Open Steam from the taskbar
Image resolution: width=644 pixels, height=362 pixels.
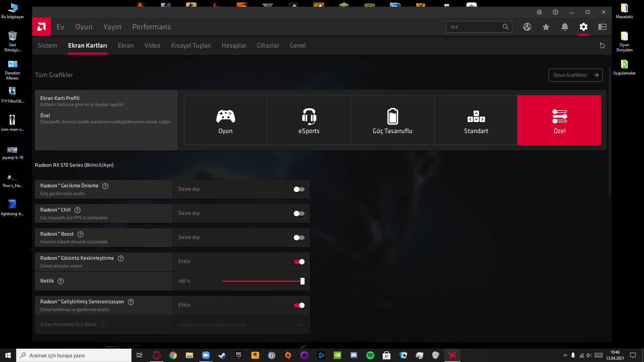[222, 355]
